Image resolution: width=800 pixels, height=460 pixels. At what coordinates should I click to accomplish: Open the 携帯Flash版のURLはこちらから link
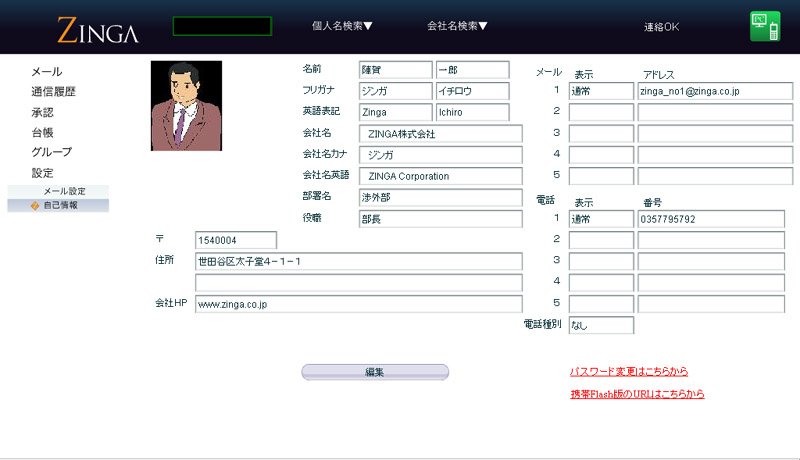click(x=637, y=394)
